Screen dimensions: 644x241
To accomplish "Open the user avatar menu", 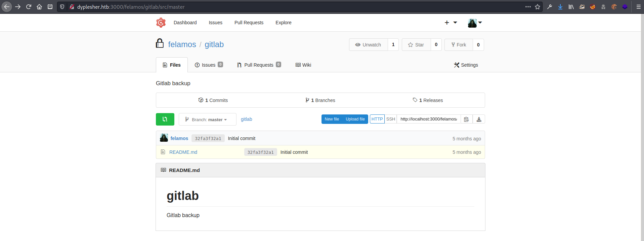I will pyautogui.click(x=475, y=23).
